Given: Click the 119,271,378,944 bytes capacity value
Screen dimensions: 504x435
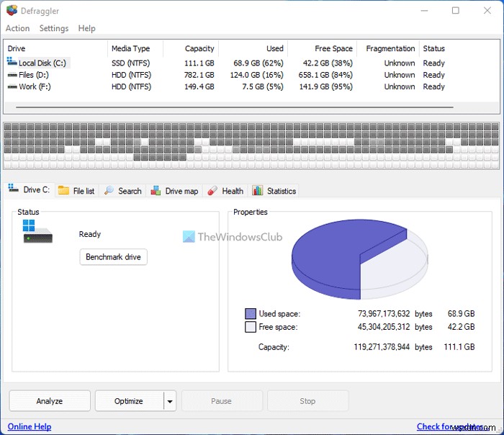Looking at the screenshot, I should [382, 347].
